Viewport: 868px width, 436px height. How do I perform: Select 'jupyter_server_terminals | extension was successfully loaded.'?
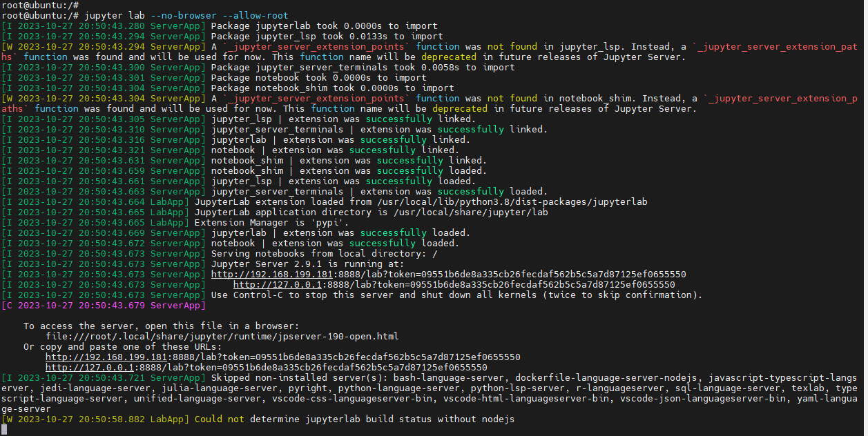point(379,191)
